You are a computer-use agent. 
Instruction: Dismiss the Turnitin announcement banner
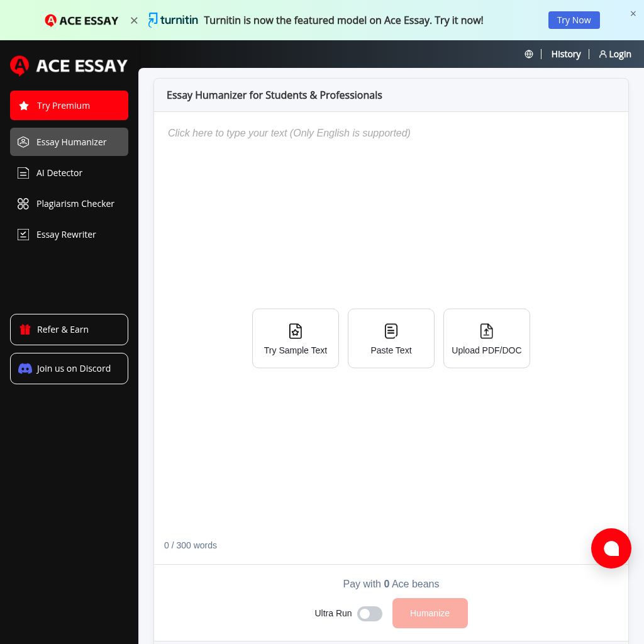(x=633, y=13)
